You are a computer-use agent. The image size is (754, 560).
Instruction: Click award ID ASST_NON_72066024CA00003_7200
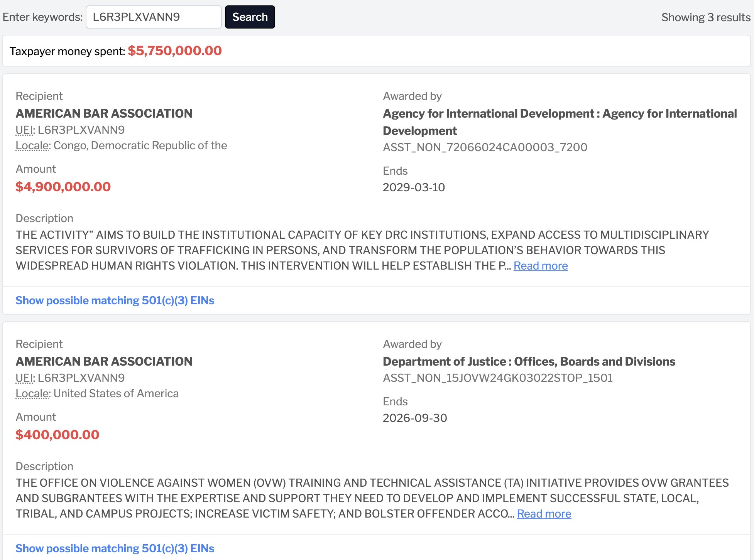point(485,147)
